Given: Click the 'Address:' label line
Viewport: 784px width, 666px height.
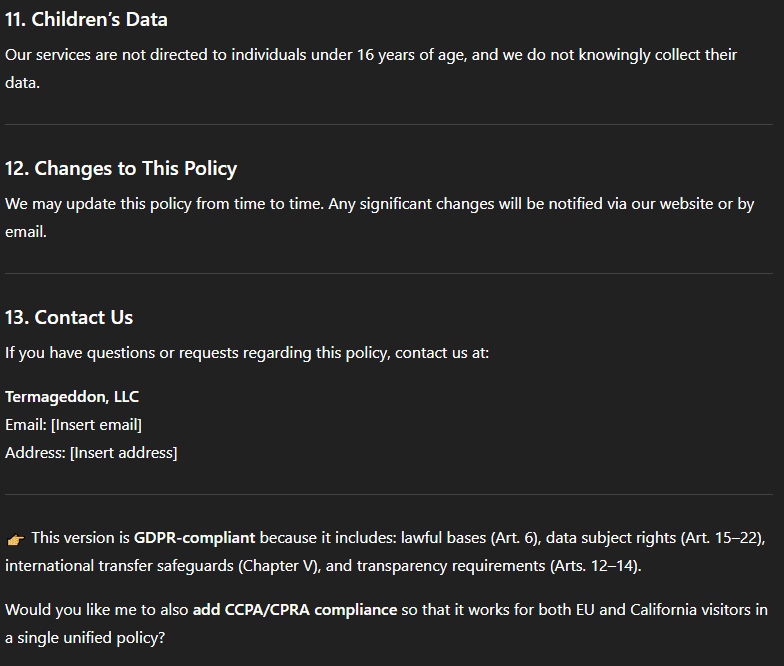Looking at the screenshot, I should point(91,452).
